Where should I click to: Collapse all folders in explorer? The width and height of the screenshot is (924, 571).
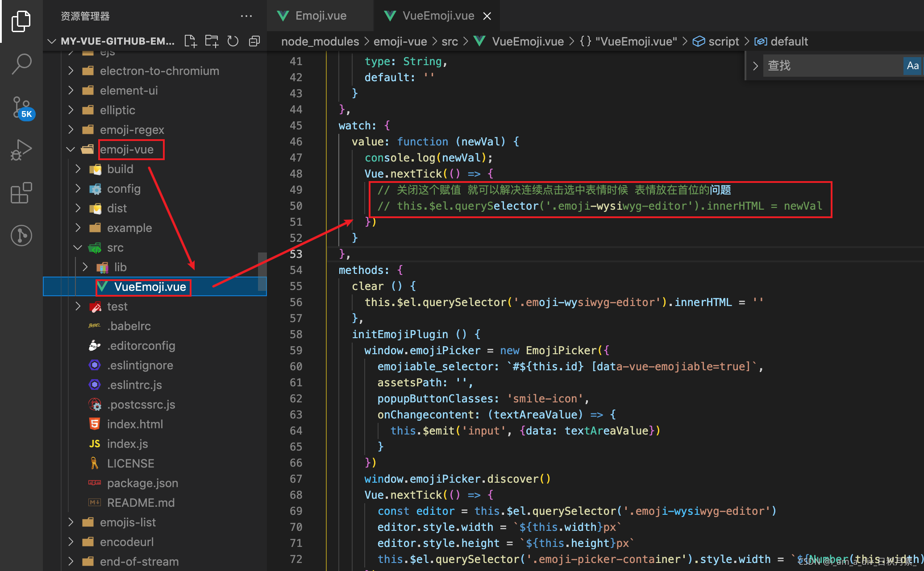(254, 41)
